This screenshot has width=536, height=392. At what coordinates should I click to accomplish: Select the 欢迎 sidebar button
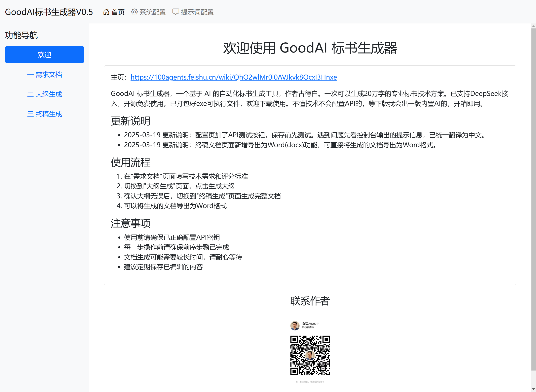pyautogui.click(x=44, y=54)
